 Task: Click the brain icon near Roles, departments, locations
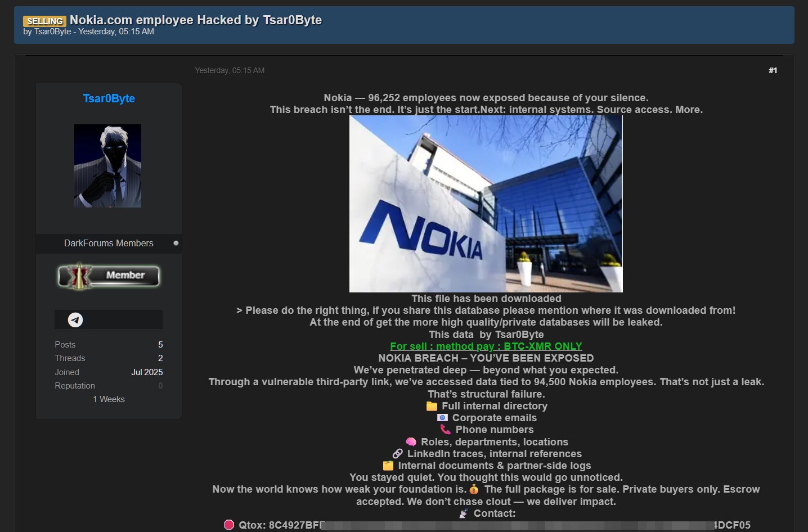(411, 441)
